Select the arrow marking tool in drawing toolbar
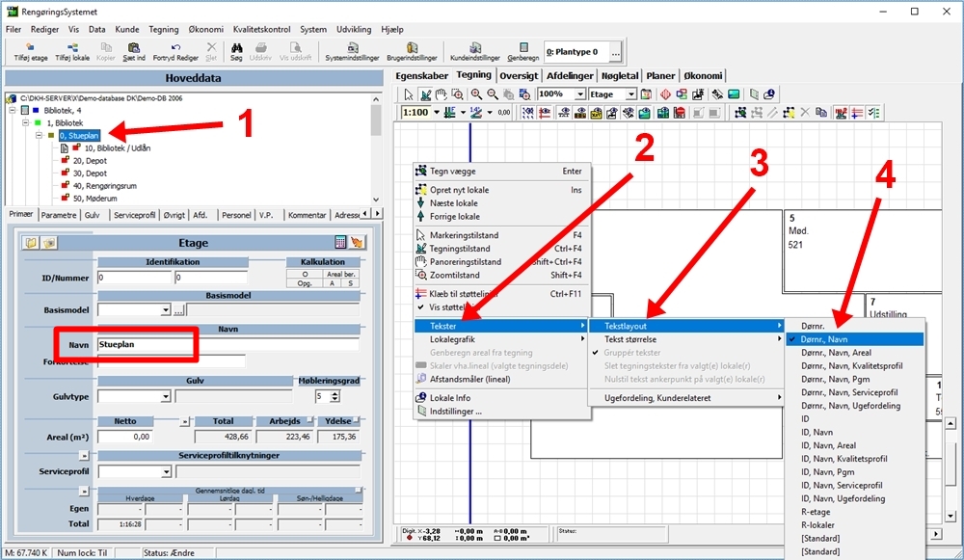The height and width of the screenshot is (560, 964). (409, 94)
